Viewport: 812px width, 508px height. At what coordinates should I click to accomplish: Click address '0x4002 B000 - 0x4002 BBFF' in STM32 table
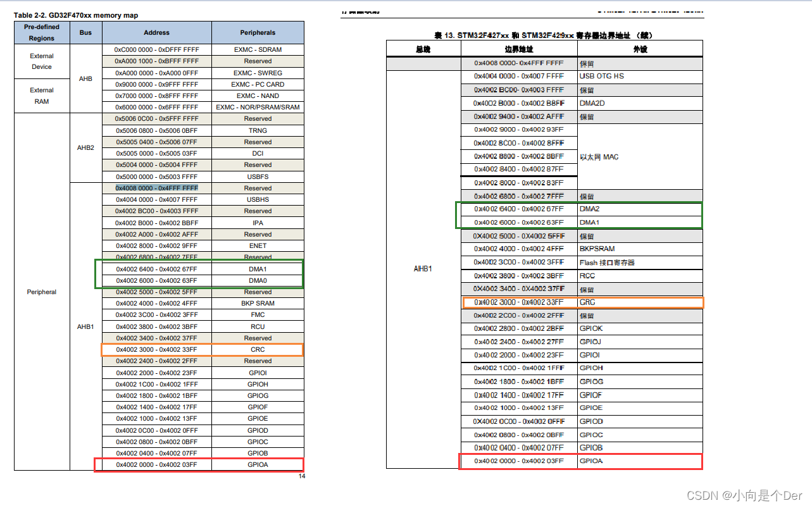point(518,103)
